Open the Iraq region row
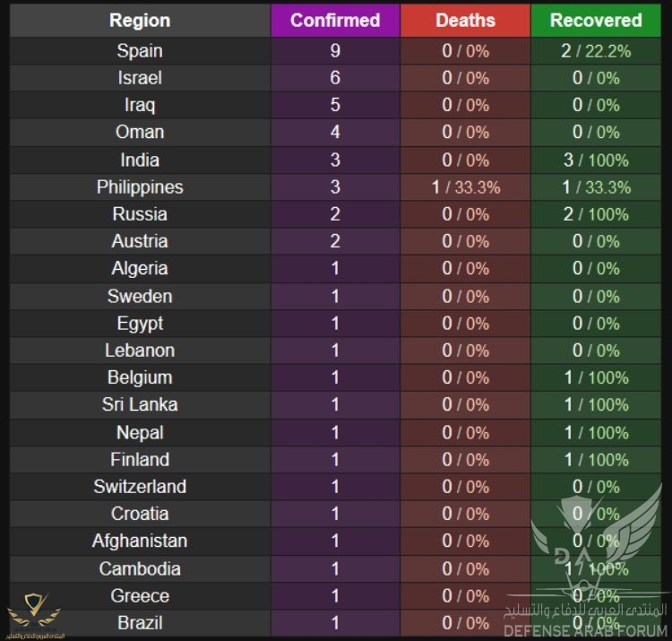This screenshot has width=672, height=641. pos(335,105)
